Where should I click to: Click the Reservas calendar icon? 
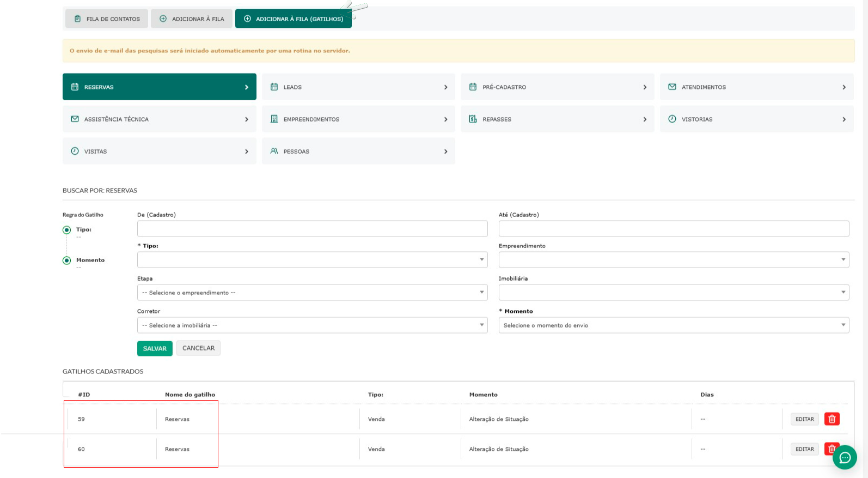pos(75,87)
